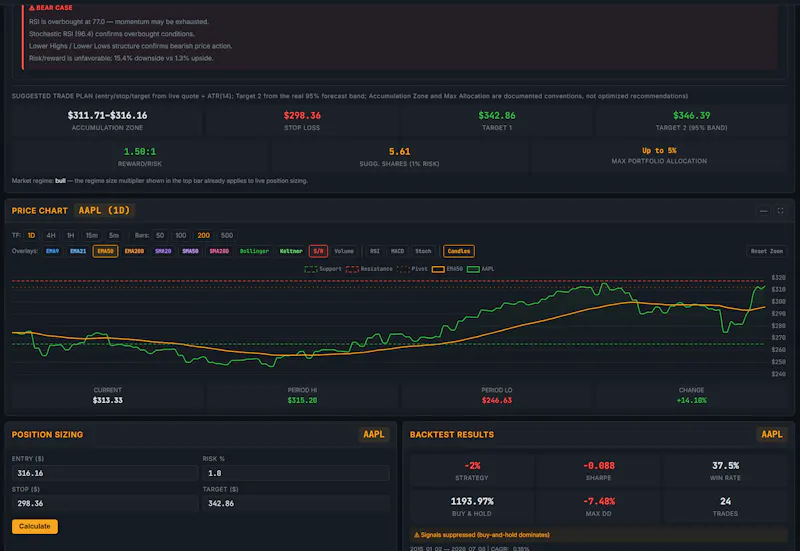
Task: Click the AAPL (1D) chart title badge
Action: click(104, 210)
